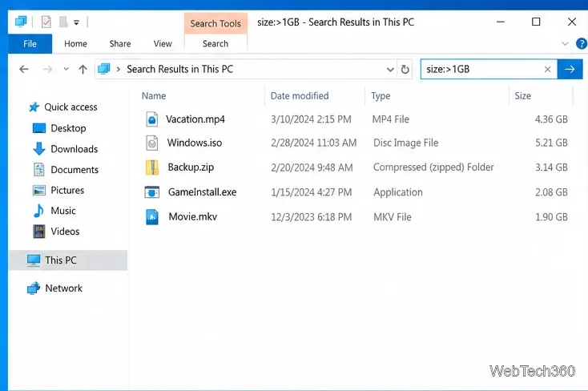Sort by the Size column header
This screenshot has width=588, height=391.
coord(523,95)
